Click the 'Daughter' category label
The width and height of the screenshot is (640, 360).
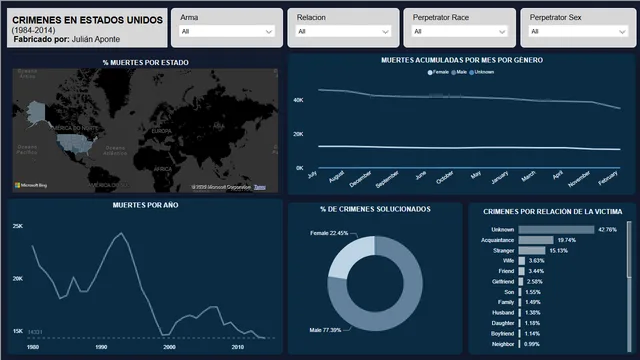(503, 323)
